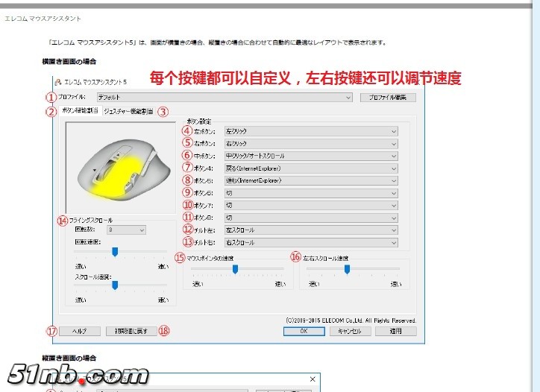The width and height of the screenshot is (540, 392).
Task: Click the キャンセル cancel button
Action: tap(350, 331)
